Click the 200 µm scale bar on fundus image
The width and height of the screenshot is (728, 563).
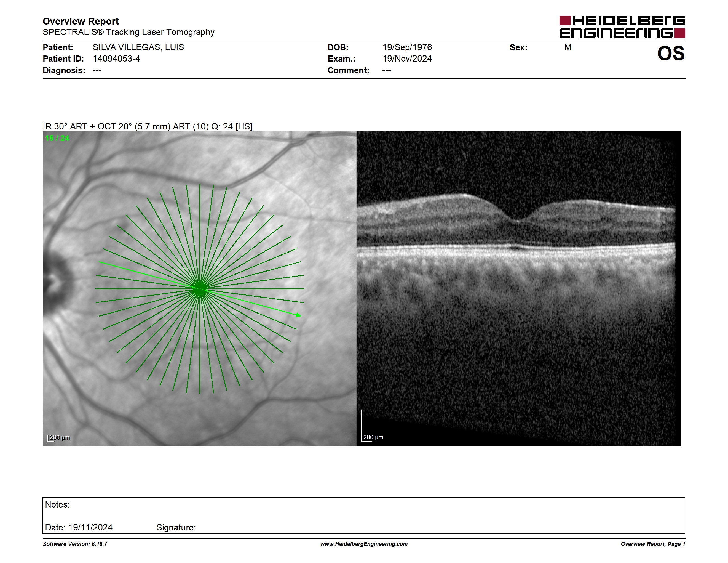click(x=58, y=438)
